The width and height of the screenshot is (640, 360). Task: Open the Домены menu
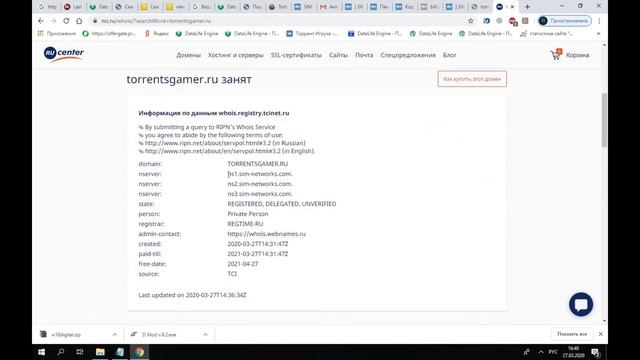[189, 55]
